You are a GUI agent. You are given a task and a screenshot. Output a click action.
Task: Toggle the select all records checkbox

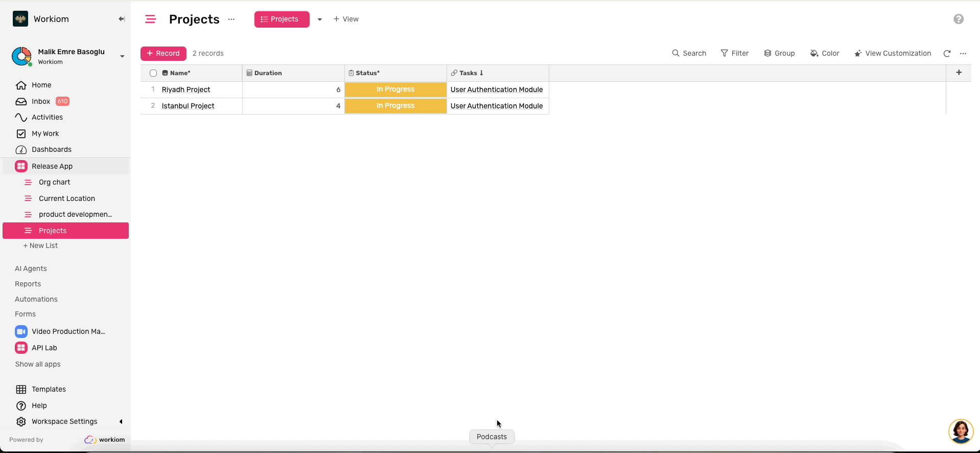[x=153, y=73]
